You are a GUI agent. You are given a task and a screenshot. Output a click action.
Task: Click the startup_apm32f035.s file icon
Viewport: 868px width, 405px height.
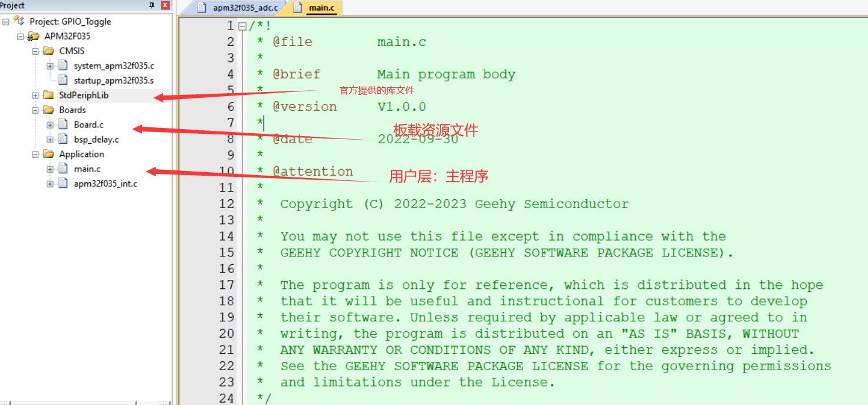(63, 80)
